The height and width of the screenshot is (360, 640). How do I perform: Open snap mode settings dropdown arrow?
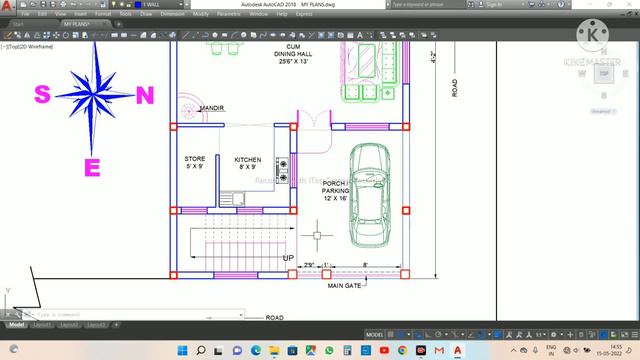click(409, 335)
